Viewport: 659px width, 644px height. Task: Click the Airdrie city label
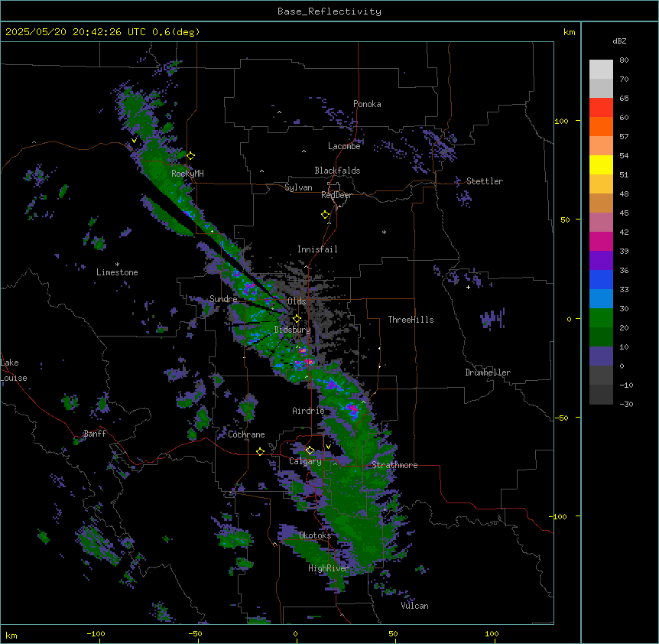(308, 411)
